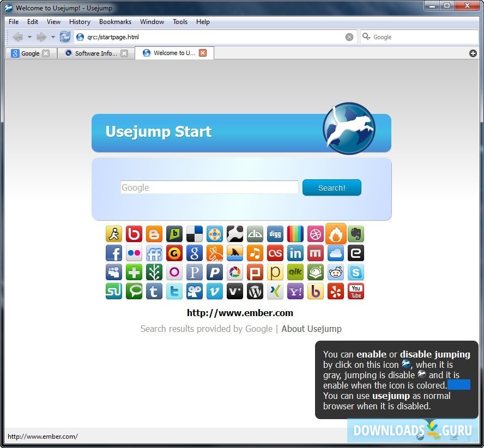Viewport: 484px width, 448px height.
Task: Open the green Technorati speech bubble icon
Action: 134,291
